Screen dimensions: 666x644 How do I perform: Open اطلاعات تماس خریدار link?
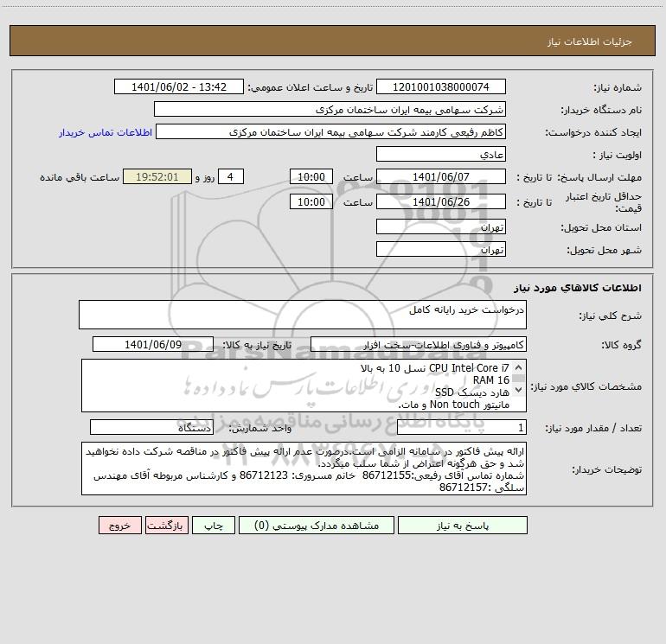[x=106, y=132]
